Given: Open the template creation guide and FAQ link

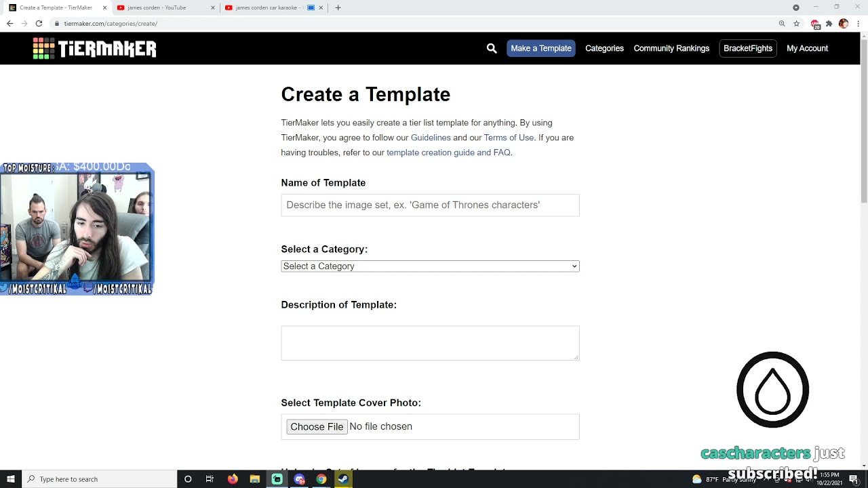Looking at the screenshot, I should click(x=448, y=152).
